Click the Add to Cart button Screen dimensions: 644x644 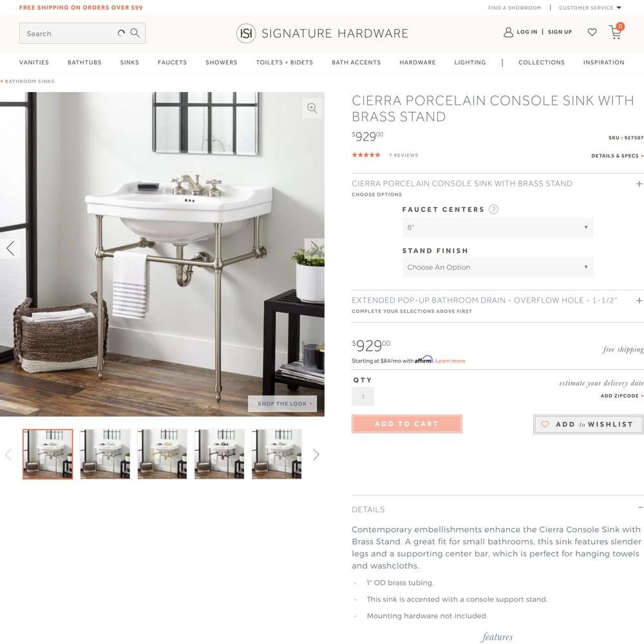[406, 424]
